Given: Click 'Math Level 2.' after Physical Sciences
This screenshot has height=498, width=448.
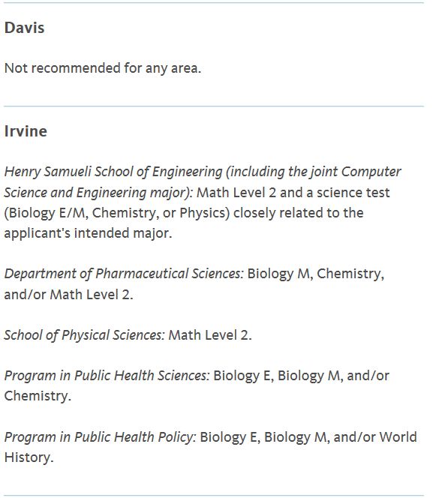Looking at the screenshot, I should point(210,335).
